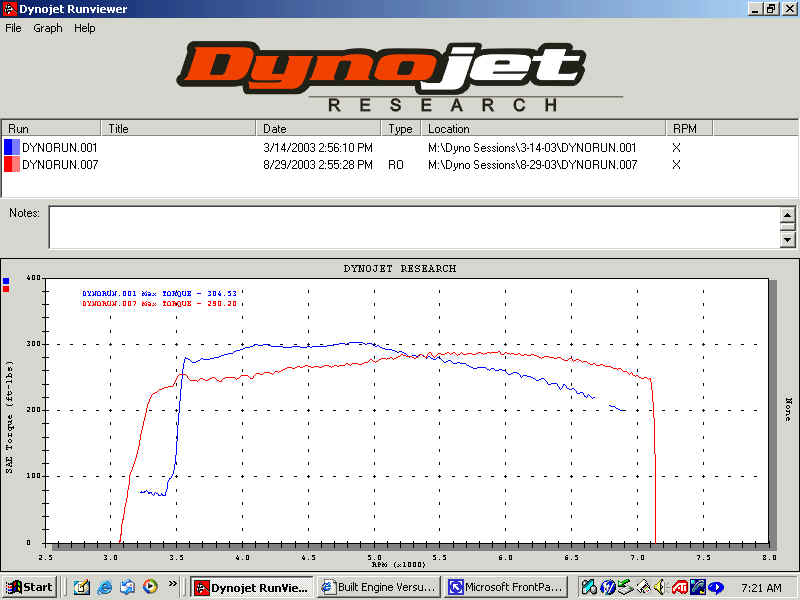Switch to the Microsoft FrontPage taskbar button
The height and width of the screenshot is (600, 800).
(506, 587)
